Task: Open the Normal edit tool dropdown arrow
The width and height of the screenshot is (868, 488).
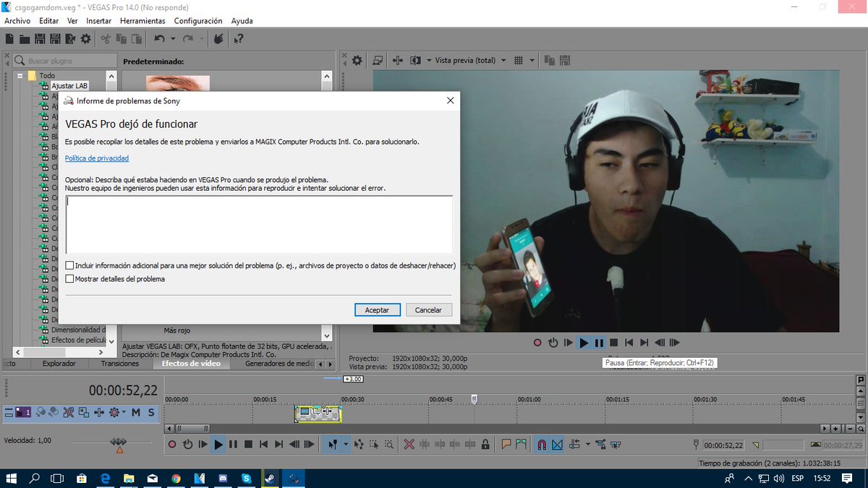Action: tap(346, 445)
